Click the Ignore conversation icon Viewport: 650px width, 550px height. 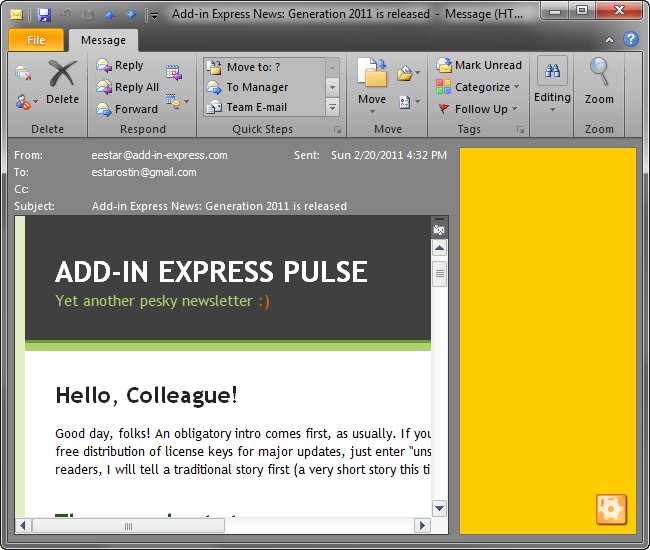tap(23, 73)
